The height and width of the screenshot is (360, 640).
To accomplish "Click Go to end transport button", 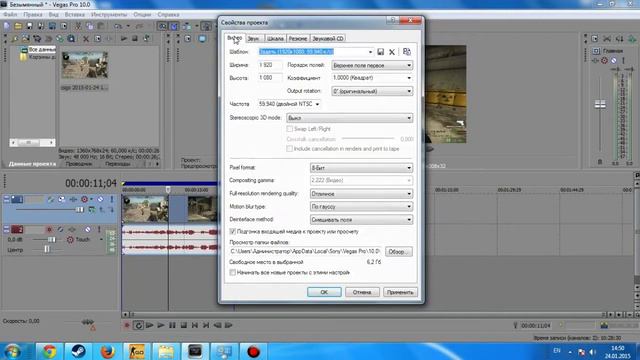I will (x=206, y=325).
